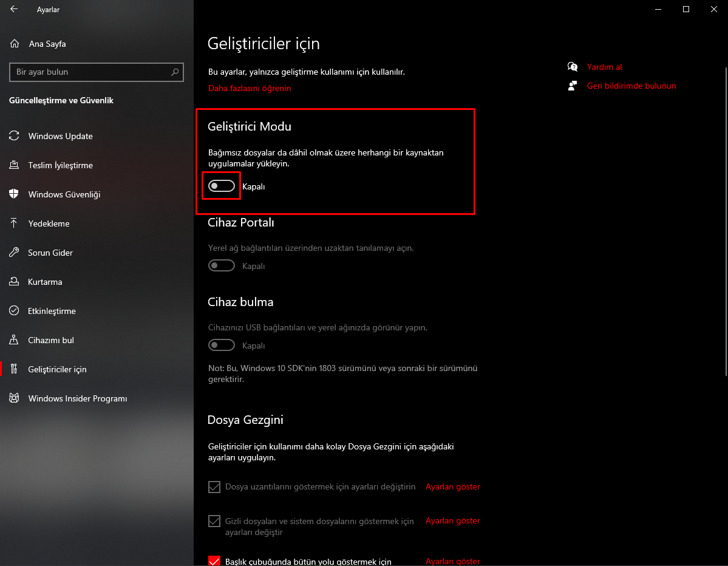This screenshot has height=566, width=728.
Task: Go to Etkinleştirme section
Action: tap(97, 311)
